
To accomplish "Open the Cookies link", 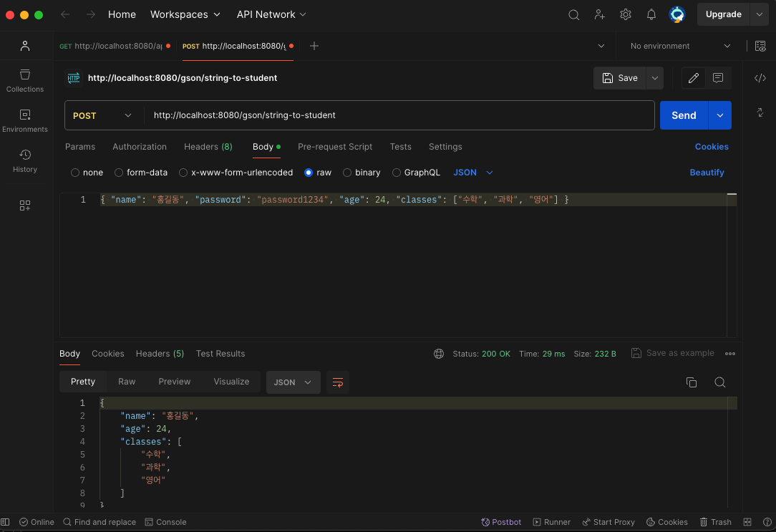I will coord(712,147).
